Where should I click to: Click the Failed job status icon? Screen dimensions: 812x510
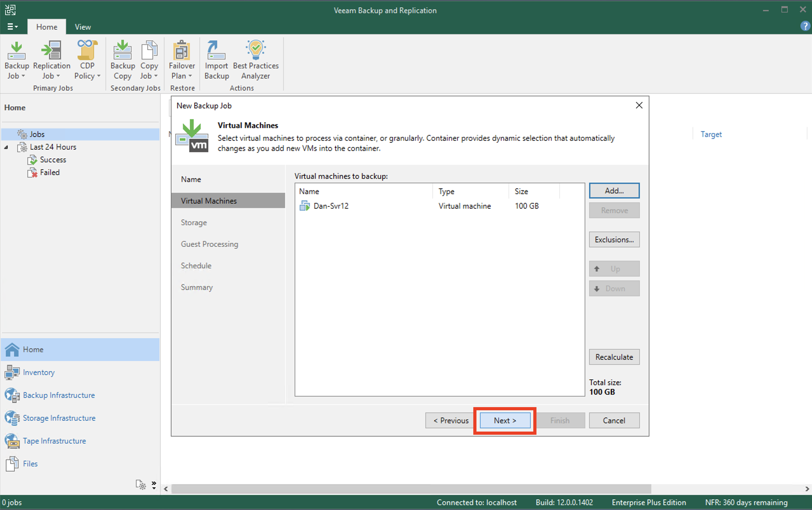point(32,173)
